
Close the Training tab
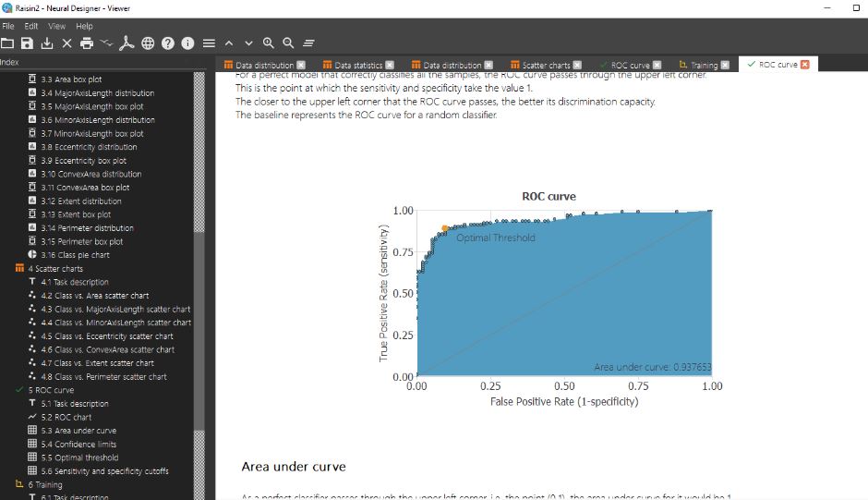[x=725, y=65]
